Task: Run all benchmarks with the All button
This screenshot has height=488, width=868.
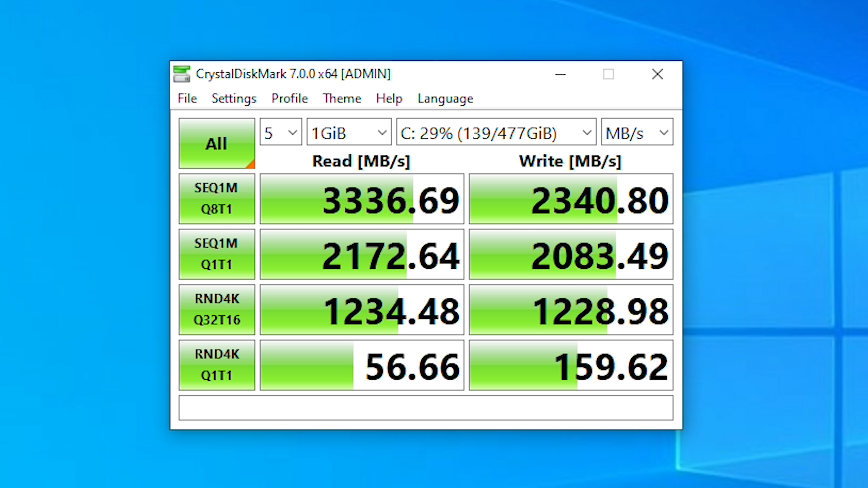Action: 217,143
